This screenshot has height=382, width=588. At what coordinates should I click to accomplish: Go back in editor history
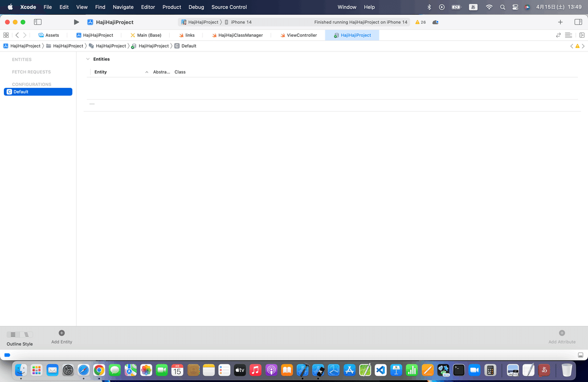click(x=17, y=35)
